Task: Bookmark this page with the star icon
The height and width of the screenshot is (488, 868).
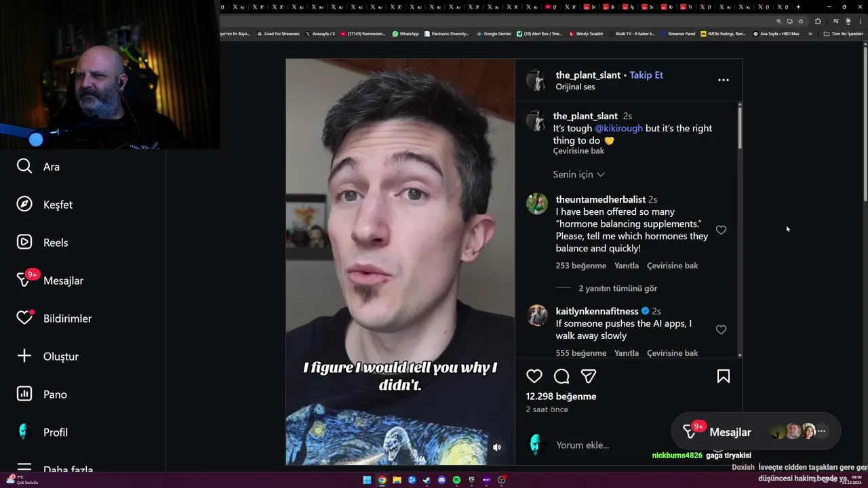Action: pos(801,21)
